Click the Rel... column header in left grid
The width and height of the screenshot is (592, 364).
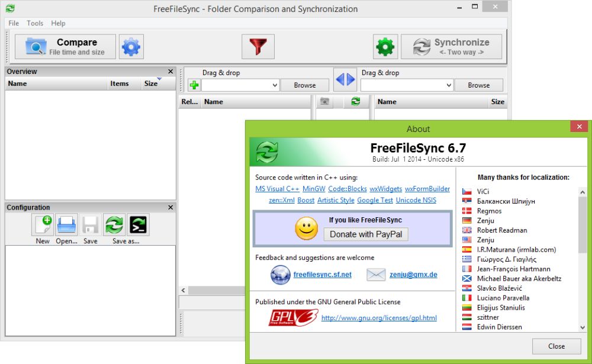coord(189,102)
